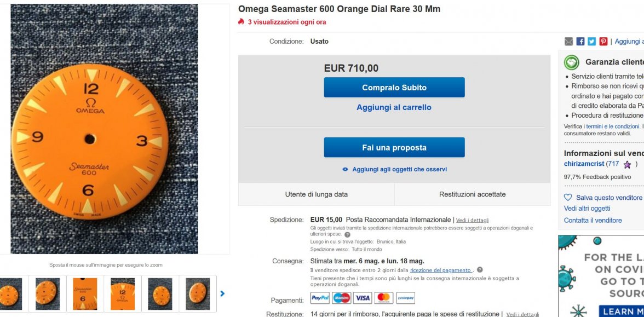Click the eye icon to watch item

[x=345, y=170]
